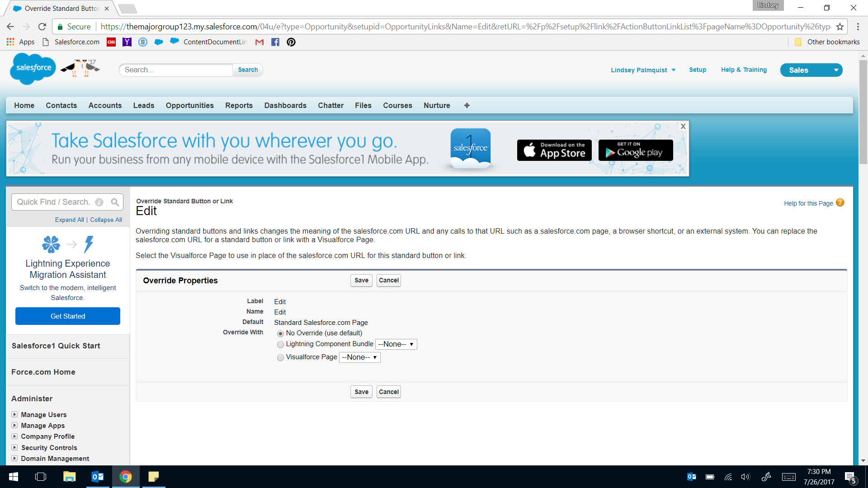Click the Gmail bookmark icon
The width and height of the screenshot is (868, 488).
click(259, 42)
